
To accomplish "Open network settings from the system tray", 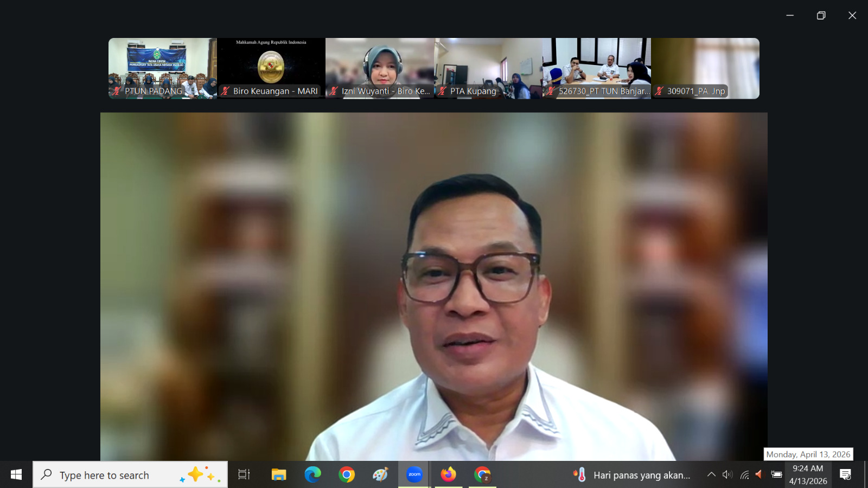I will (x=743, y=474).
